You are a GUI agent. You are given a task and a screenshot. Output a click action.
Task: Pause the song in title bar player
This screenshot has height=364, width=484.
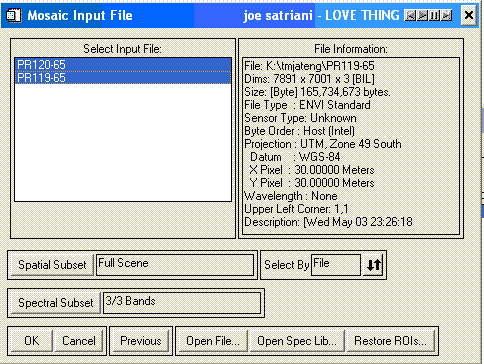(434, 15)
